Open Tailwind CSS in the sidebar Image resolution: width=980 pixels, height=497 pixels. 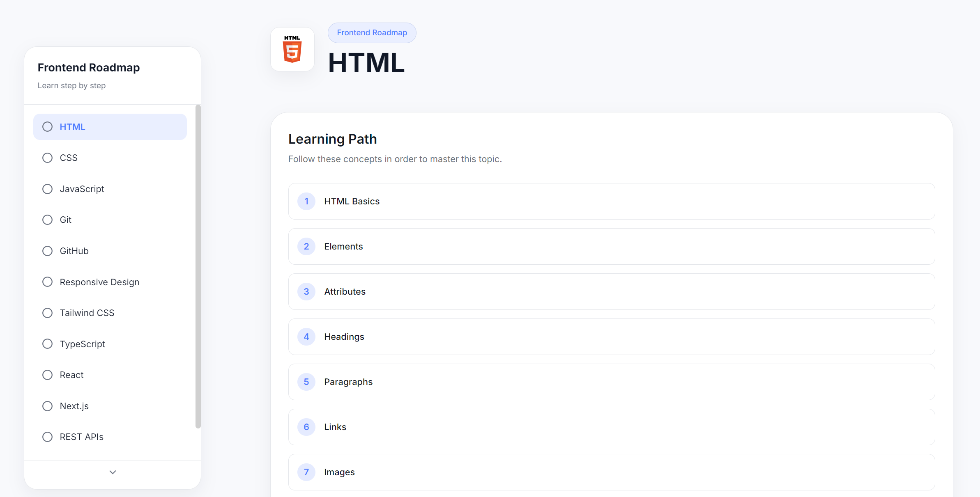click(x=110, y=313)
